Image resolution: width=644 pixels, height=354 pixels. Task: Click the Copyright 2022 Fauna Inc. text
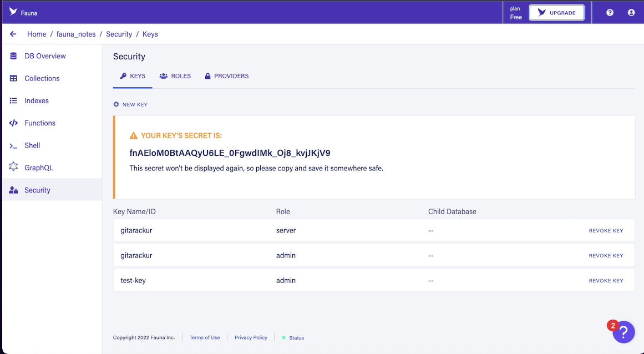point(144,337)
